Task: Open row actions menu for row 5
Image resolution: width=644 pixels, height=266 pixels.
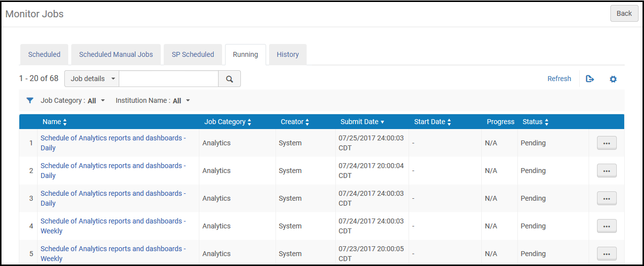Action: pos(607,254)
